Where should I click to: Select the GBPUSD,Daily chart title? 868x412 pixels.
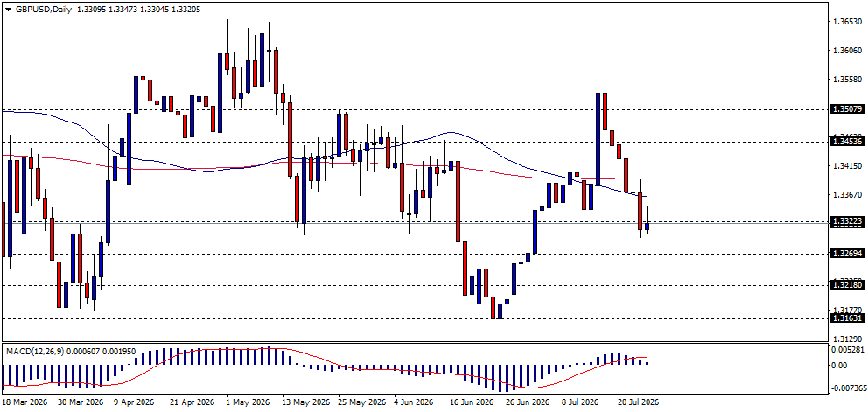pos(42,10)
